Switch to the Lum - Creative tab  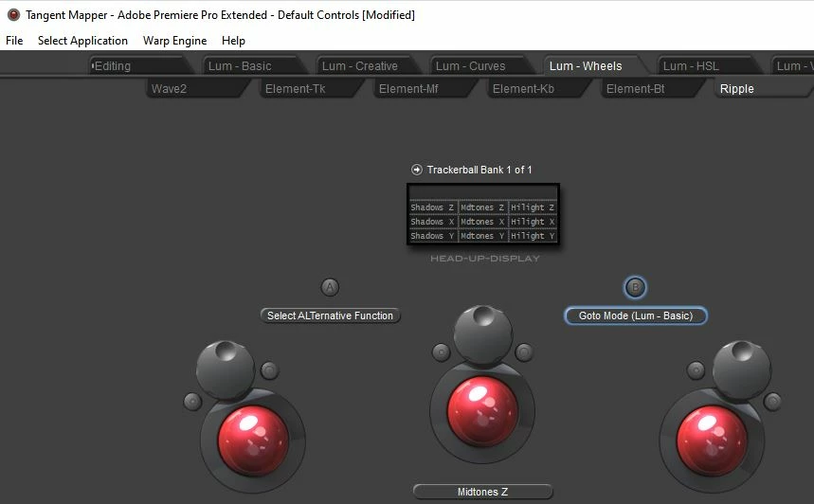367,66
